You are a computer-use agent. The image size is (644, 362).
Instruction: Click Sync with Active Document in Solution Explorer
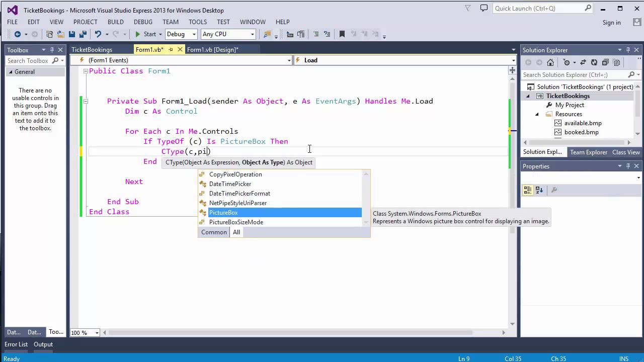coord(584,62)
